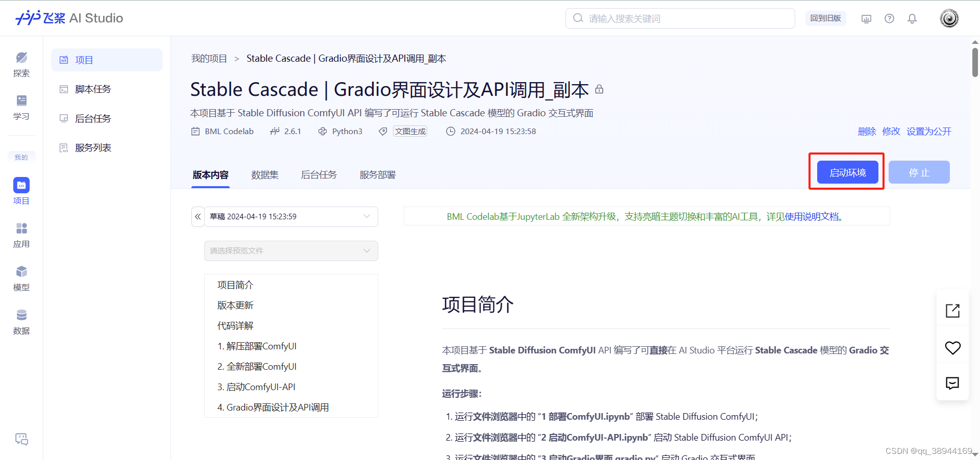Viewport: 980px width, 460px height.
Task: Click the 停止 button
Action: pos(919,172)
